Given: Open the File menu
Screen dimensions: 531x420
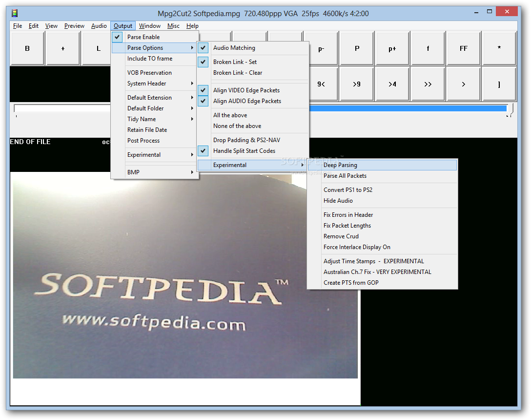Looking at the screenshot, I should [x=18, y=26].
